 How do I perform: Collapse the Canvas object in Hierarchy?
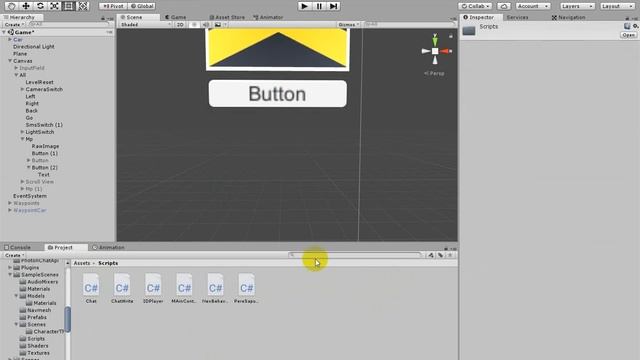point(10,61)
